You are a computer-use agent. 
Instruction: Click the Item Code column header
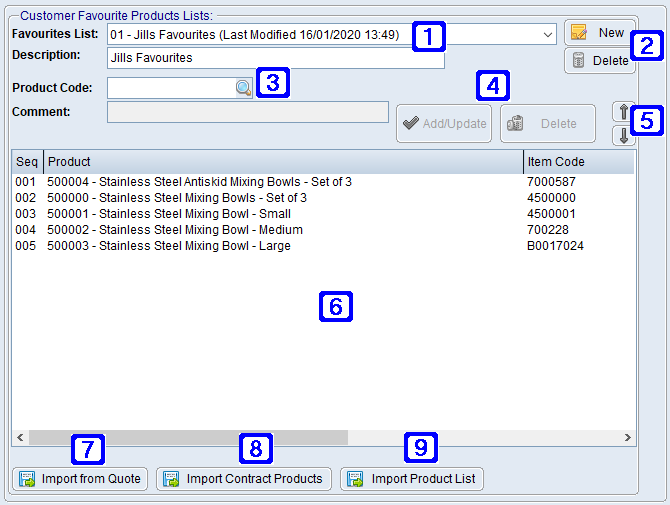578,162
